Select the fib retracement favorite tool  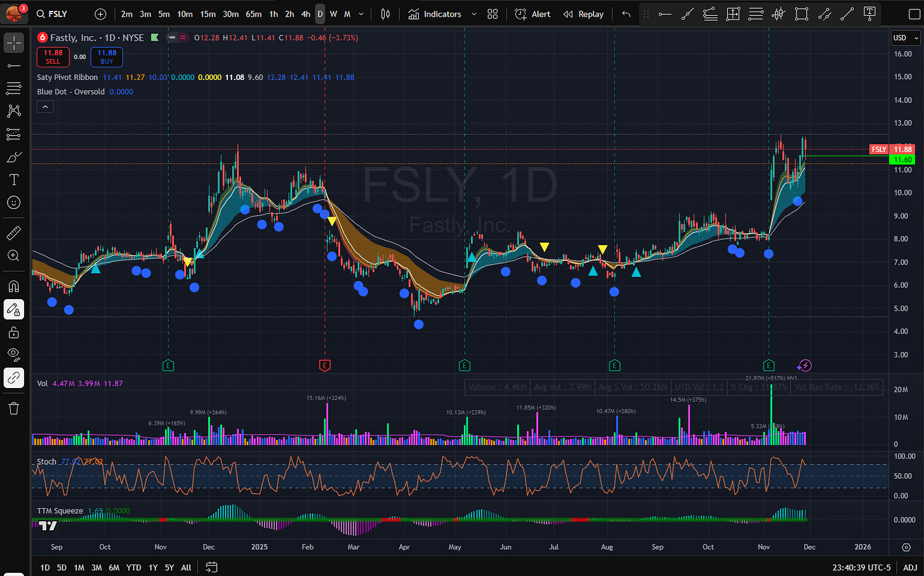coord(756,14)
